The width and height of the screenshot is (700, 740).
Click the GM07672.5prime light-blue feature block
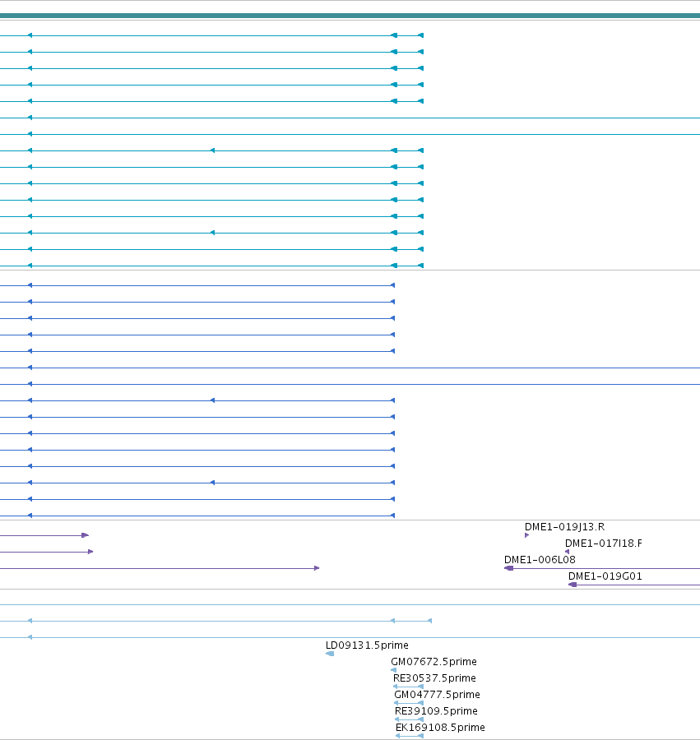click(394, 670)
